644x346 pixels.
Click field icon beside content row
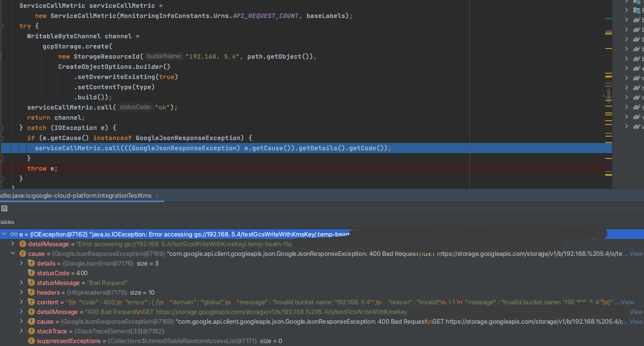point(31,302)
